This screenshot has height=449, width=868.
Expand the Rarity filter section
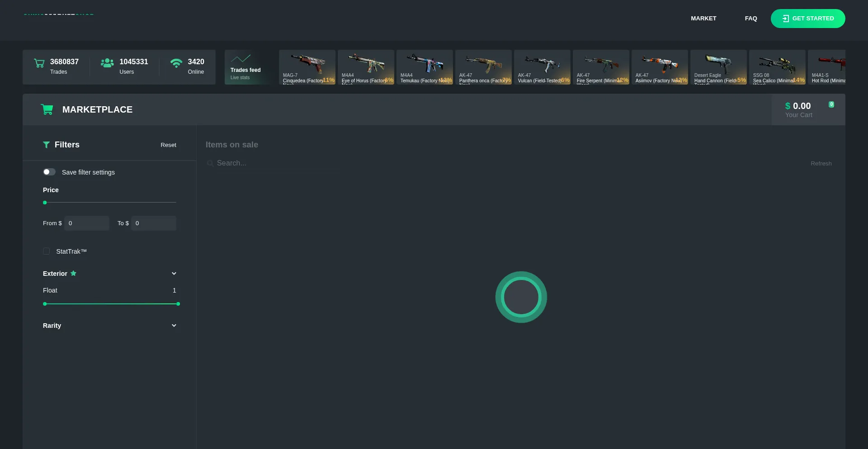[x=174, y=326]
